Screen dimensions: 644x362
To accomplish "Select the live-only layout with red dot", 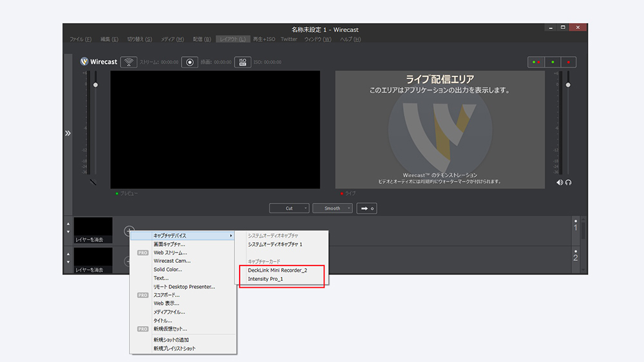I will [x=569, y=62].
